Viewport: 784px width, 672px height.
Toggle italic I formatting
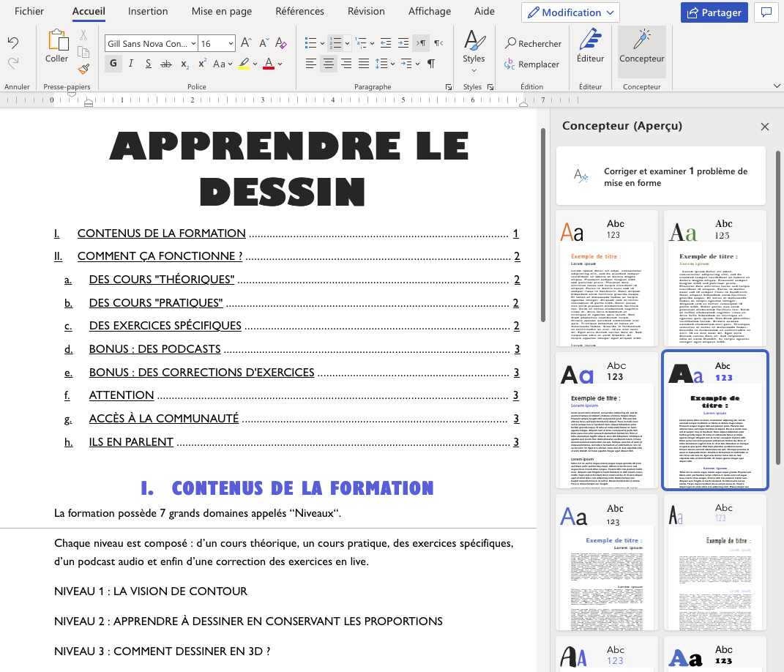[131, 64]
